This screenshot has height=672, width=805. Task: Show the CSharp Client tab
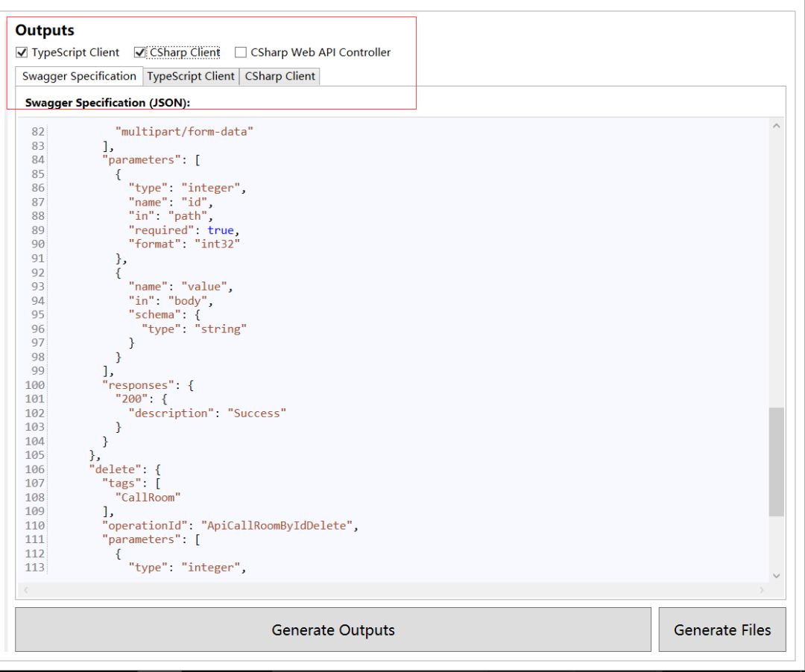[x=280, y=76]
